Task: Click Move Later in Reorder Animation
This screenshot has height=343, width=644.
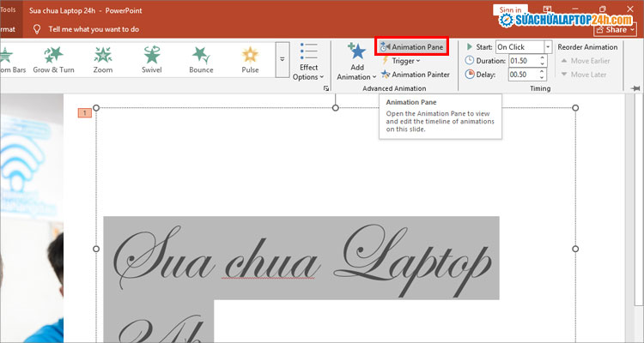Action: coord(588,75)
